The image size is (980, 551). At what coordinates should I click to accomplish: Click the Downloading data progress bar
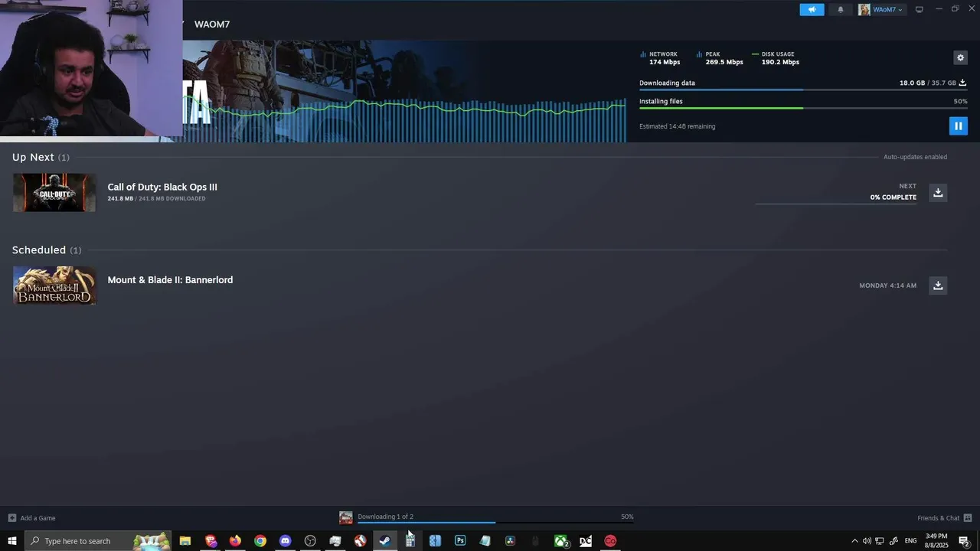(x=803, y=90)
